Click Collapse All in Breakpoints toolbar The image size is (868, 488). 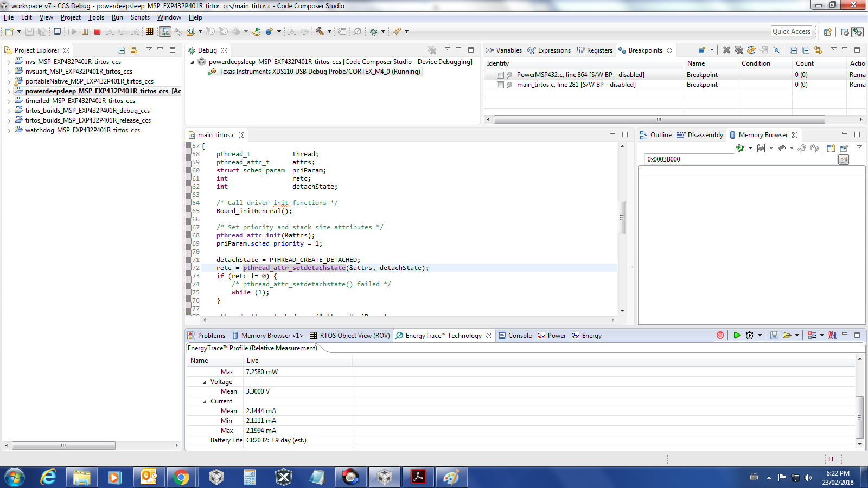(806, 50)
